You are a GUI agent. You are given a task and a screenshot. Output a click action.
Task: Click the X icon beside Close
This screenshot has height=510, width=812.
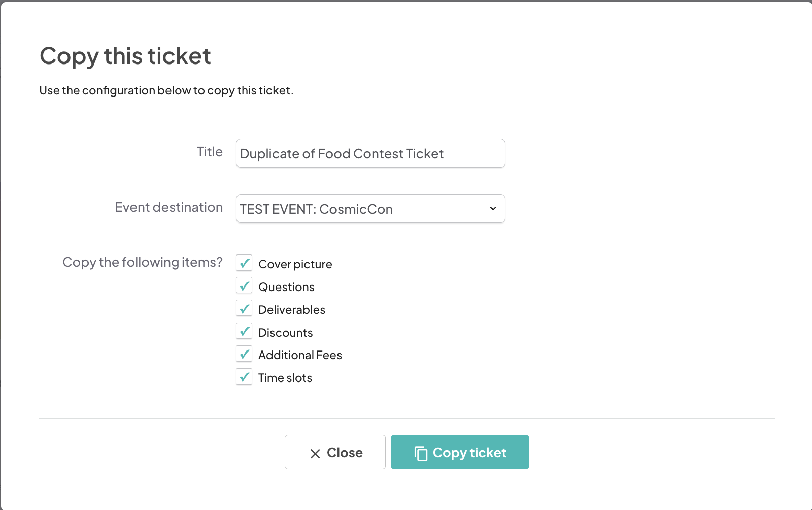pyautogui.click(x=315, y=453)
